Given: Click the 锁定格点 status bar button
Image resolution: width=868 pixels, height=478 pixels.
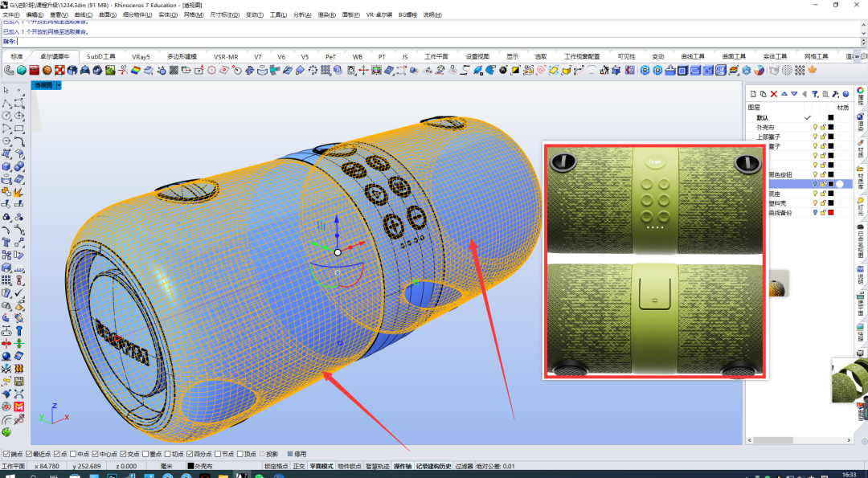Looking at the screenshot, I should tap(276, 467).
